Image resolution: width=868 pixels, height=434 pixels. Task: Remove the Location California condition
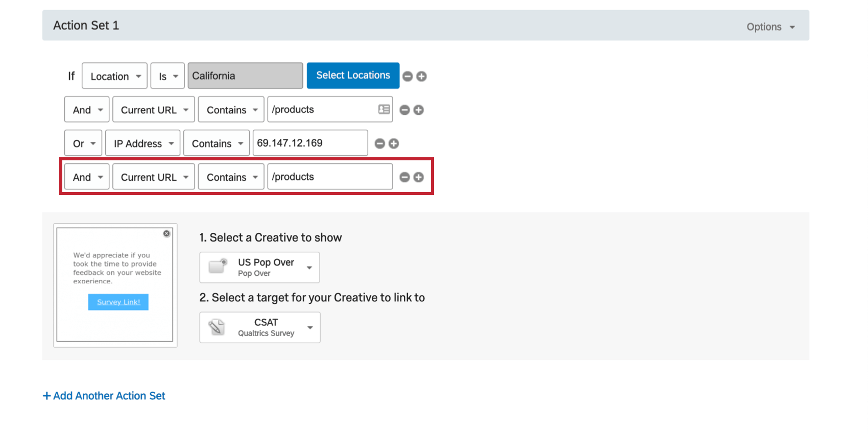[x=407, y=76]
